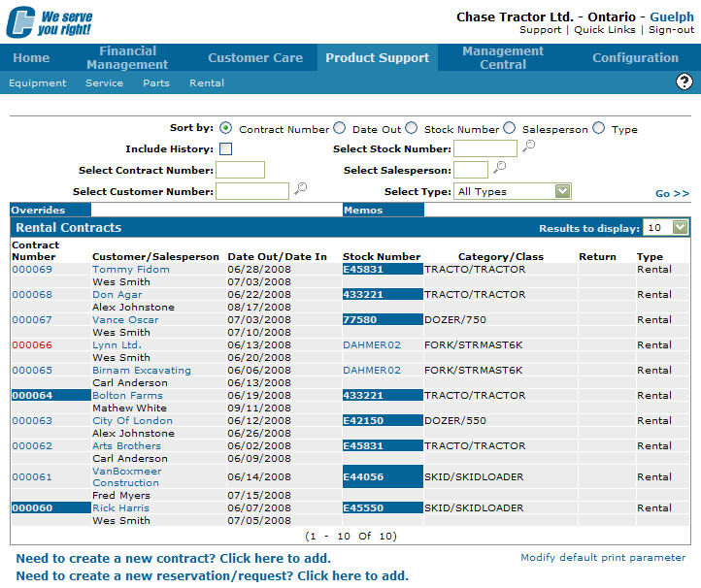Focus Select Customer Number field
The image size is (701, 588).
point(252,191)
